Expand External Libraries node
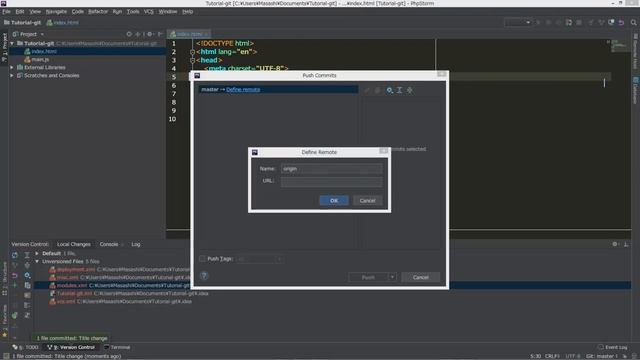 click(12, 67)
